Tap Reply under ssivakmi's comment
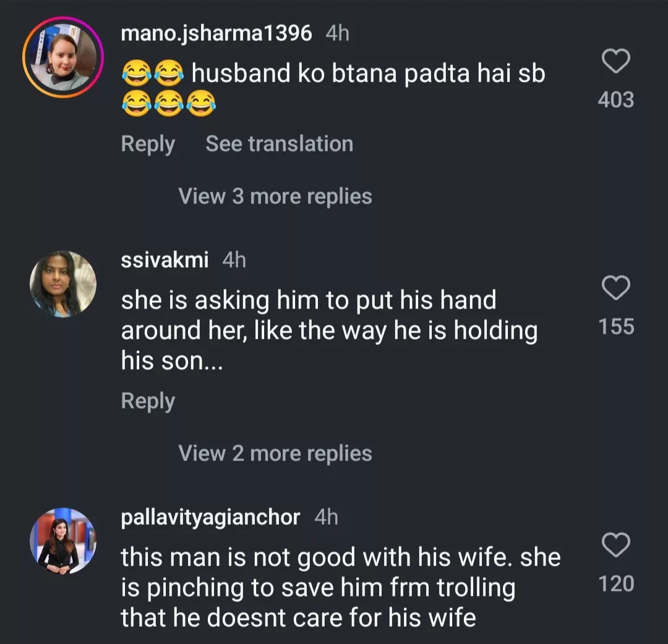Viewport: 668px width, 644px height. click(147, 400)
